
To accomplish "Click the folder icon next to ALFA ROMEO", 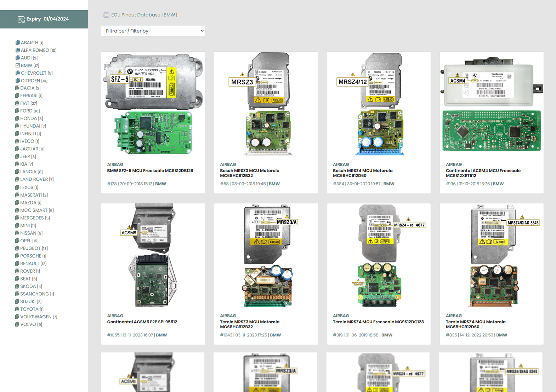I will point(17,50).
